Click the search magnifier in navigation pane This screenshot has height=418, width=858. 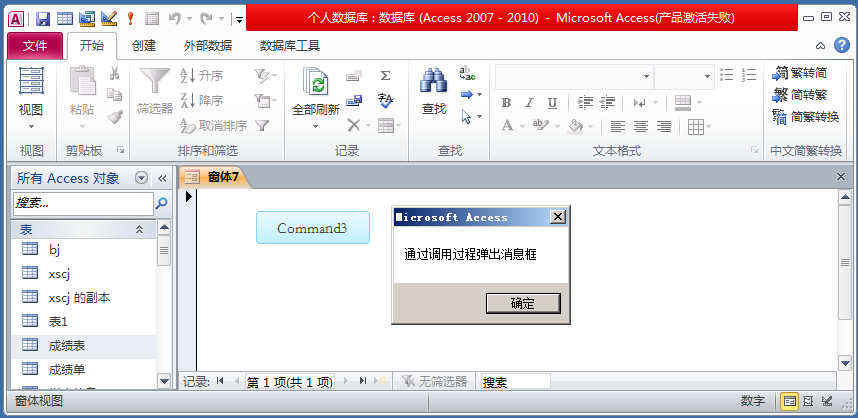(x=161, y=204)
